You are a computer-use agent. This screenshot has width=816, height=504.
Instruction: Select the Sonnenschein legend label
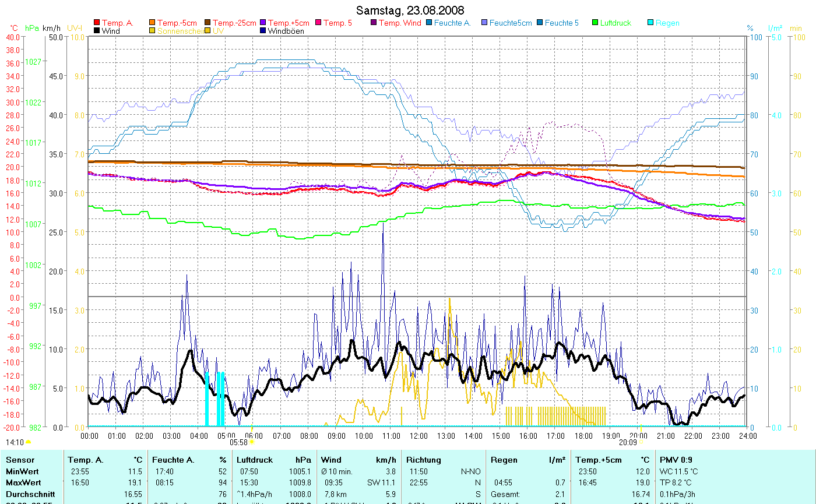[180, 31]
